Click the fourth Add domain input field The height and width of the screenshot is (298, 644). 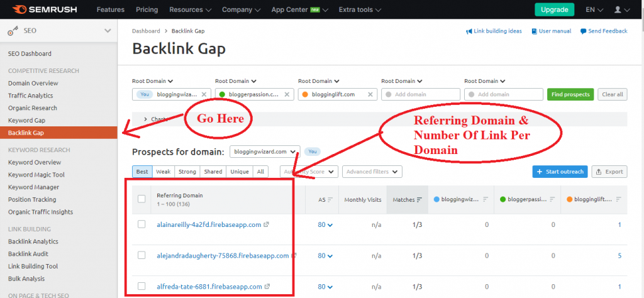click(421, 94)
